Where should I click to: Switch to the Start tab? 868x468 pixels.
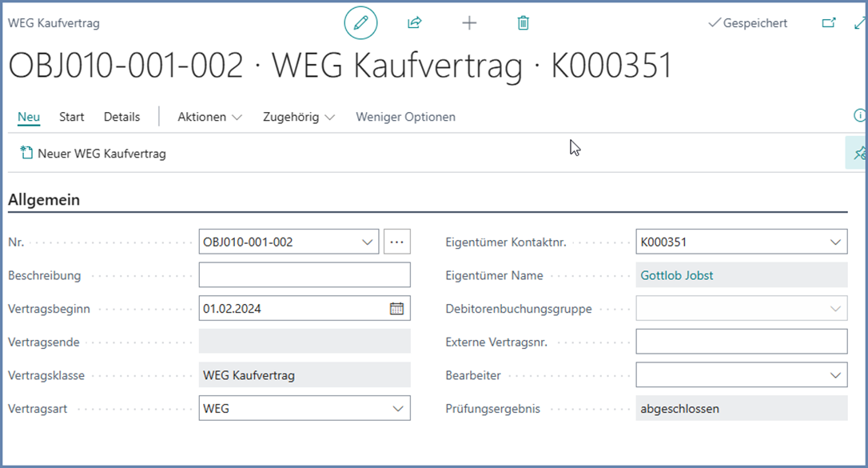(71, 117)
